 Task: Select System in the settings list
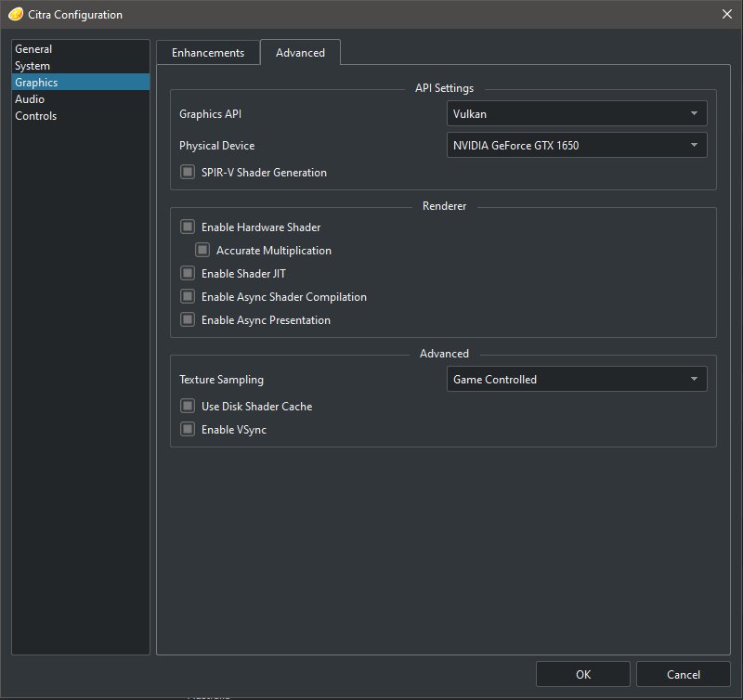(x=81, y=65)
